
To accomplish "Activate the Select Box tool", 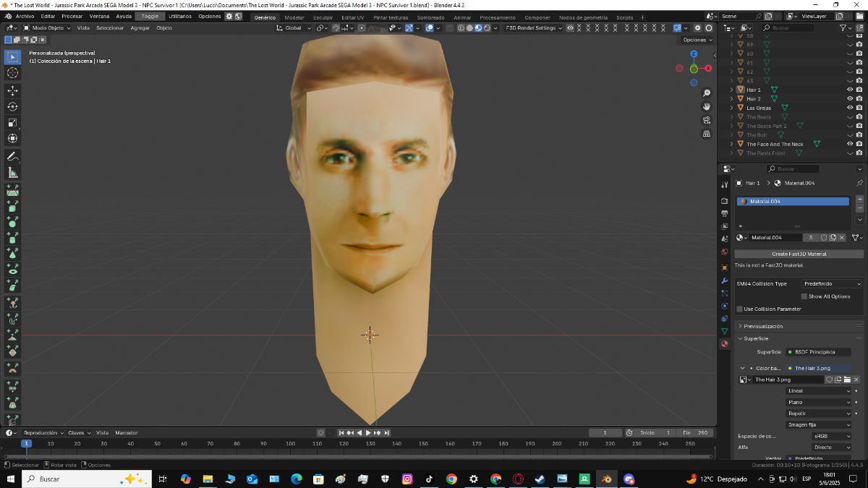I will click(x=12, y=56).
